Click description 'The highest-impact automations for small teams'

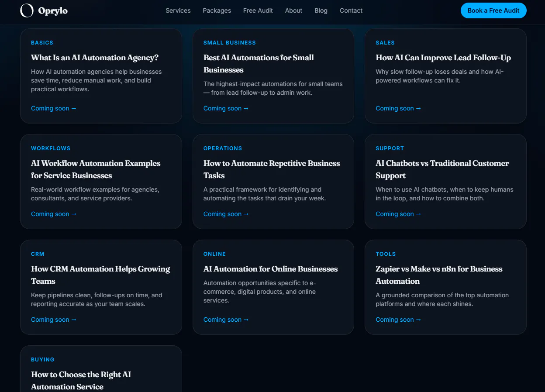coord(273,88)
